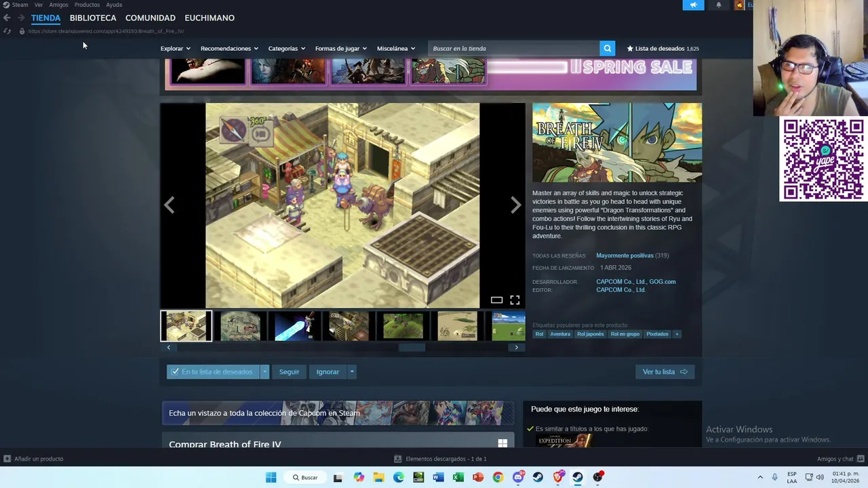868x488 pixels.
Task: Open GOG.com developer link
Action: pos(663,282)
